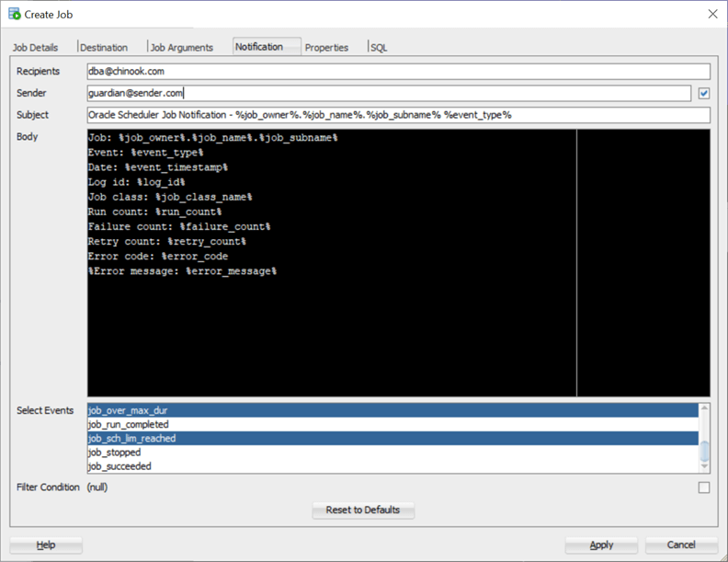The image size is (728, 562).
Task: Click the 'Retry count' body line
Action: pos(167,242)
